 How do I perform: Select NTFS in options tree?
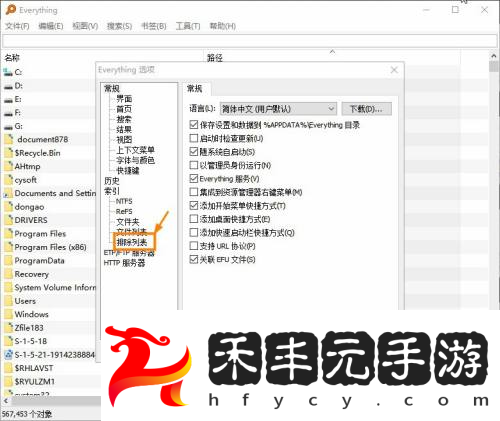click(x=124, y=201)
